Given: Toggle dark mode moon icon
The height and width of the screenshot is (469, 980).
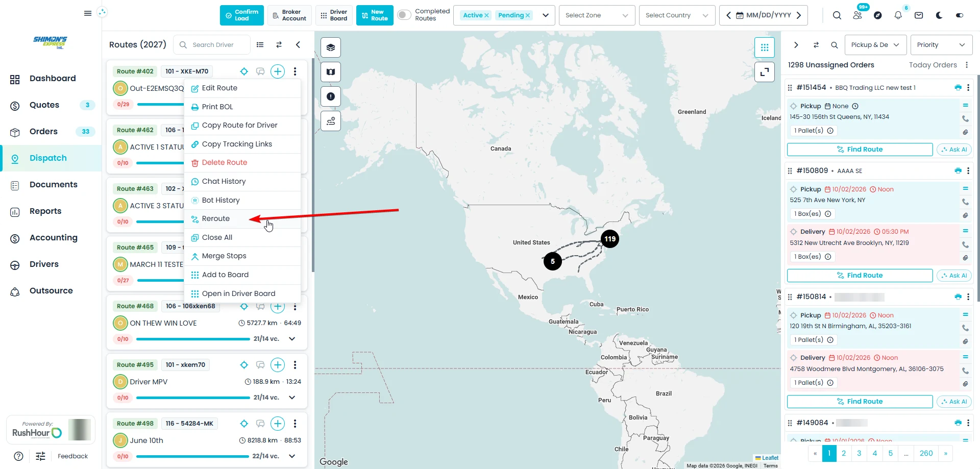Looking at the screenshot, I should tap(939, 15).
